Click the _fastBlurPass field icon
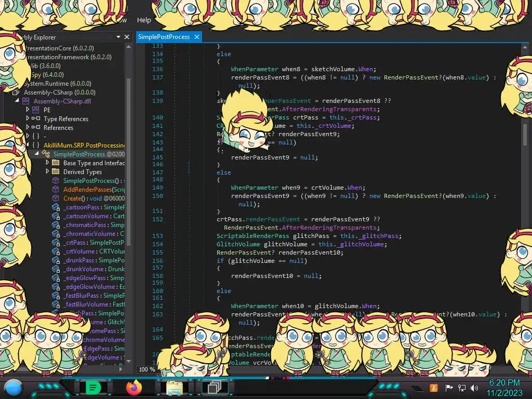This screenshot has width=532, height=399. click(56, 295)
